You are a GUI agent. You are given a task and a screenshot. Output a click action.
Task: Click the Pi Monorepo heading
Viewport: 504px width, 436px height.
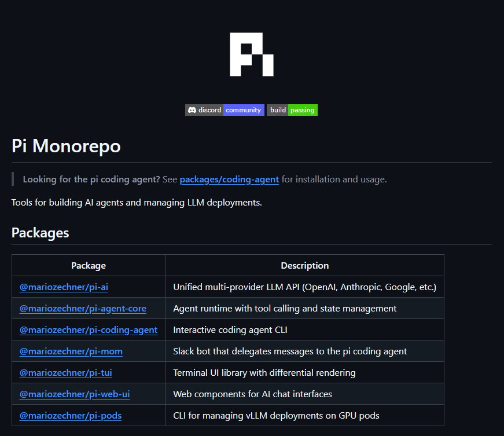[x=66, y=146]
